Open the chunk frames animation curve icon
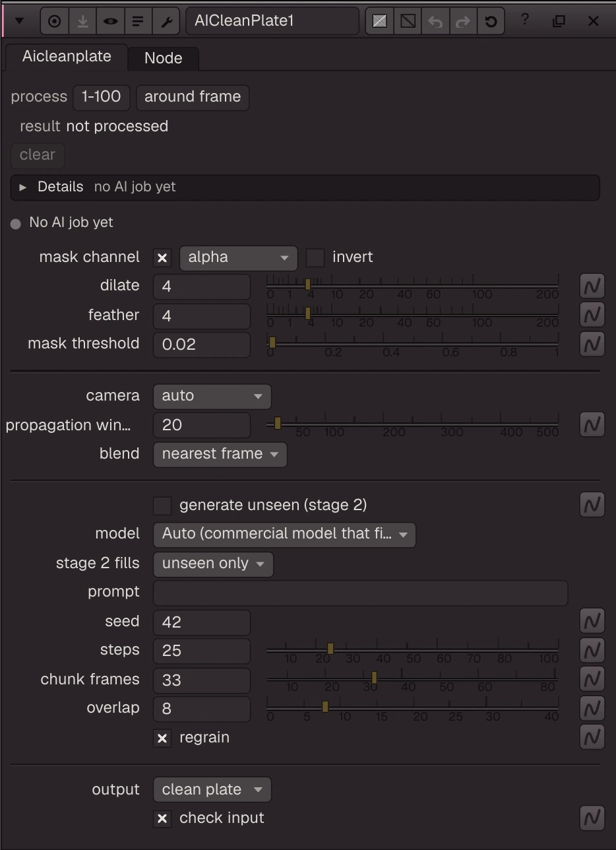Image resolution: width=616 pixels, height=850 pixels. 592,679
